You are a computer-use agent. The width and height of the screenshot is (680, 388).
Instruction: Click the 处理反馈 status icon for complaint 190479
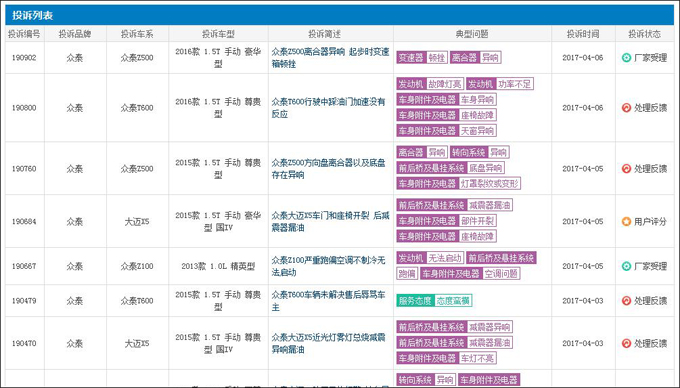point(626,300)
